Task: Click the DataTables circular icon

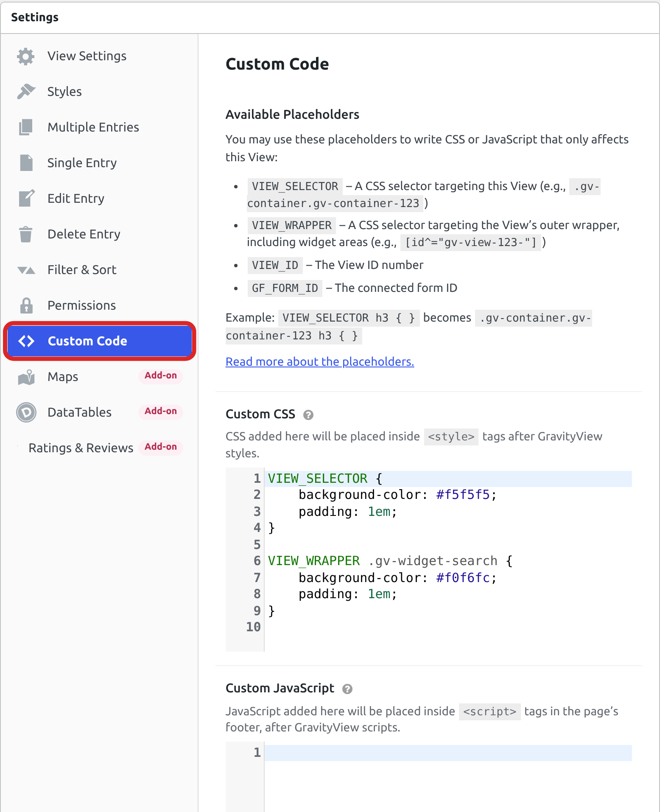Action: 26,412
